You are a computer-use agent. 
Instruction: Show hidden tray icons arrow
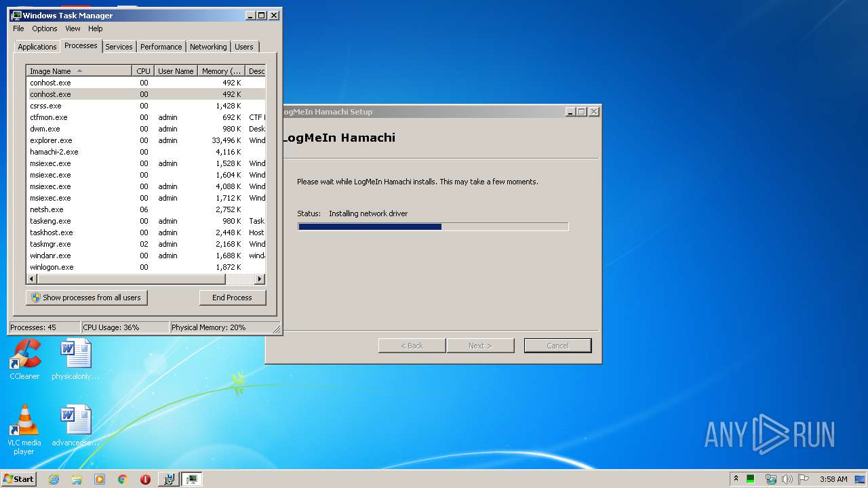click(736, 479)
